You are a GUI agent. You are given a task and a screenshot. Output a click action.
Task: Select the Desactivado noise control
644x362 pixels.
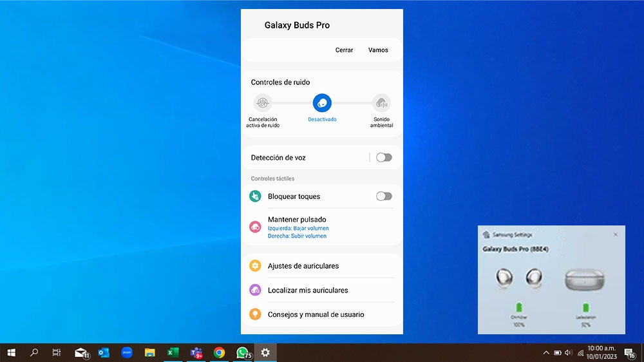pos(322,103)
